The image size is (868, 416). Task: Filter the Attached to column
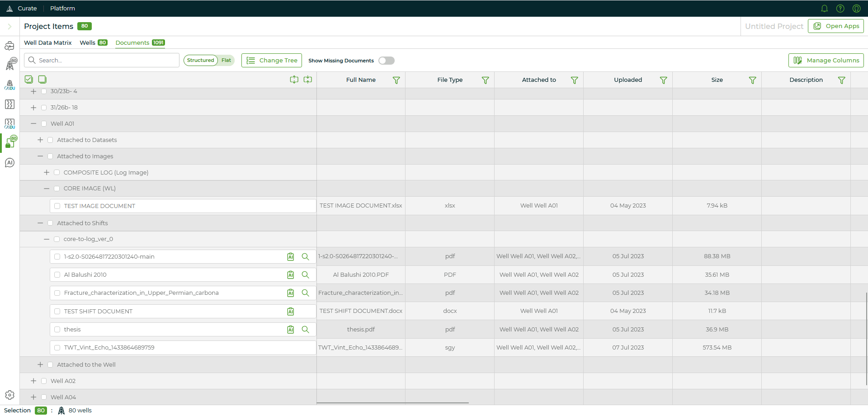[x=575, y=80]
